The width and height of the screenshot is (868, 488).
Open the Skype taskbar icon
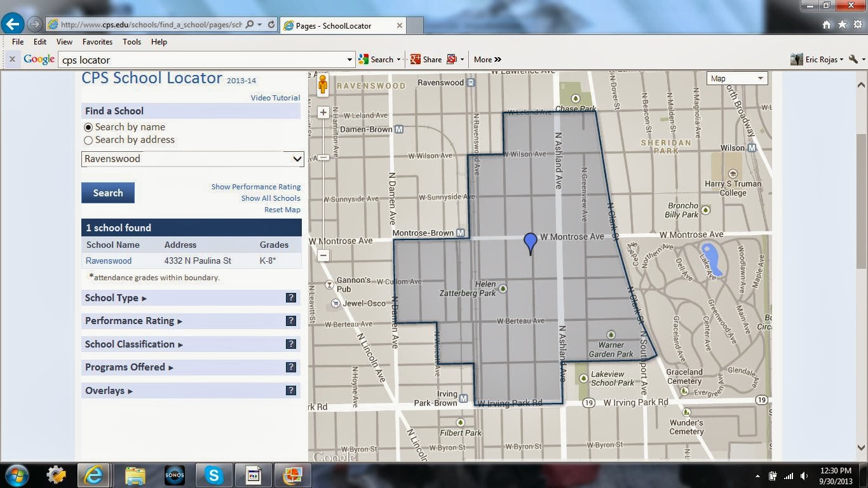pos(214,475)
